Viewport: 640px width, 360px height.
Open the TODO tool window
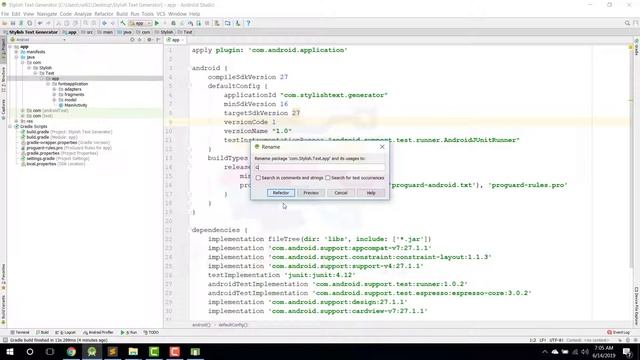[151, 333]
